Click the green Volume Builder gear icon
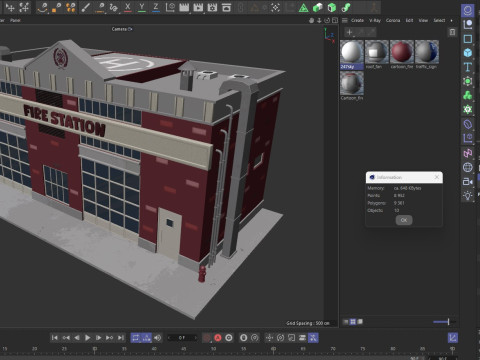 coord(468,109)
